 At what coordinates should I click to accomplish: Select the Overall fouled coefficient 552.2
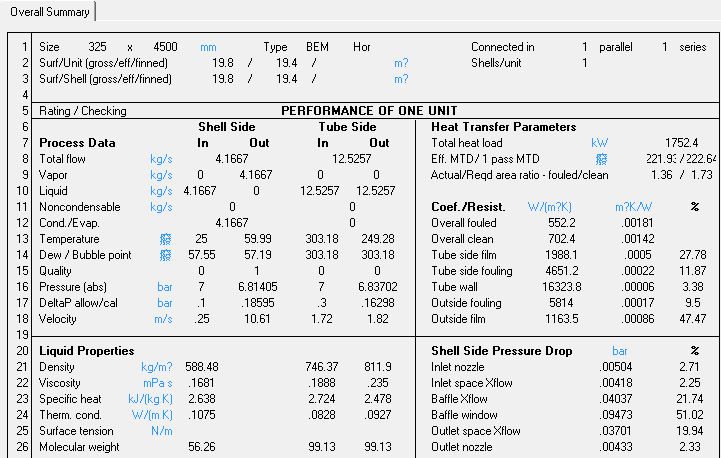pos(562,223)
